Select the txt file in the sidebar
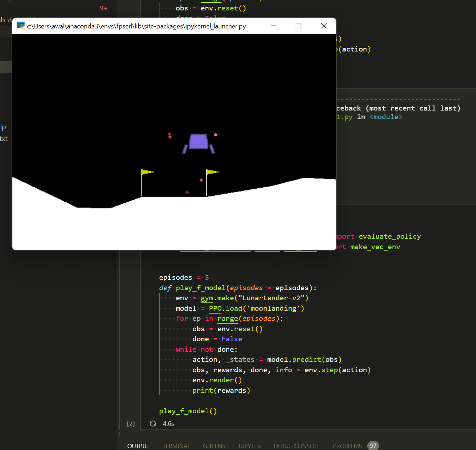476x450 pixels. tap(4, 139)
